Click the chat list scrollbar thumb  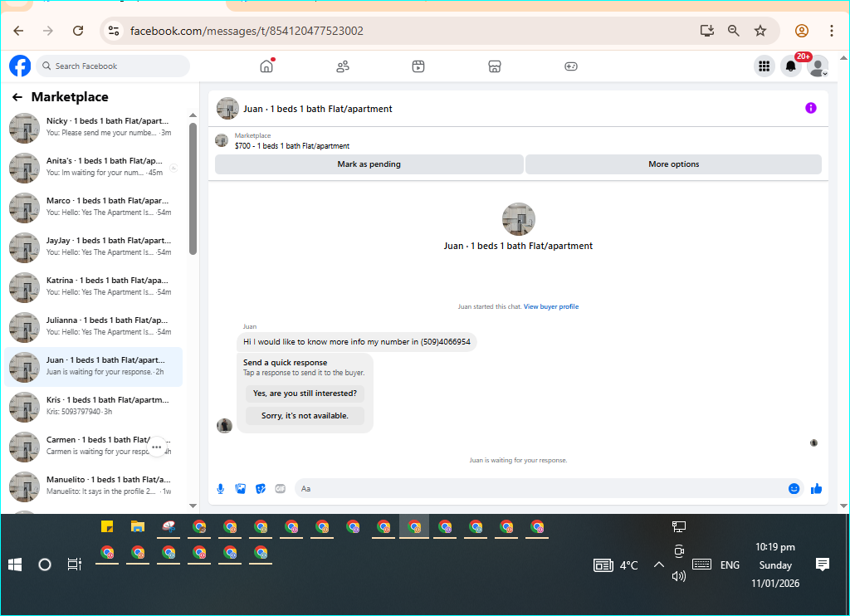[193, 188]
